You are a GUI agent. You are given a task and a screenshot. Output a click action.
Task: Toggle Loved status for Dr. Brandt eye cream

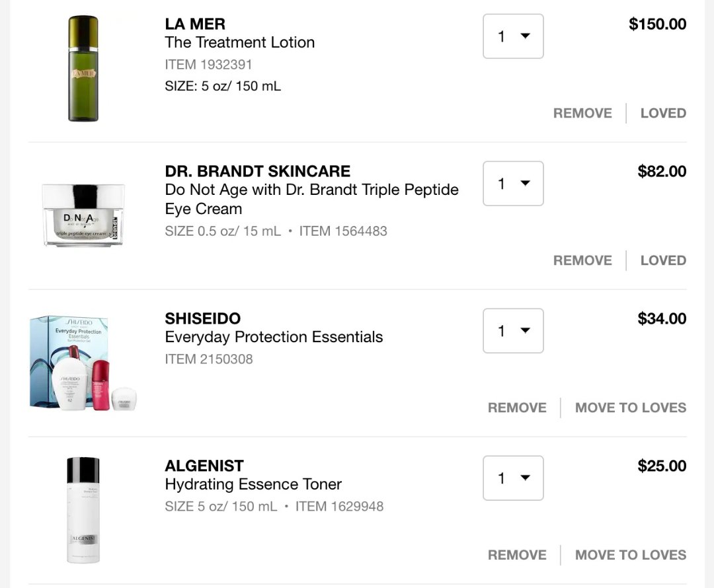point(663,260)
